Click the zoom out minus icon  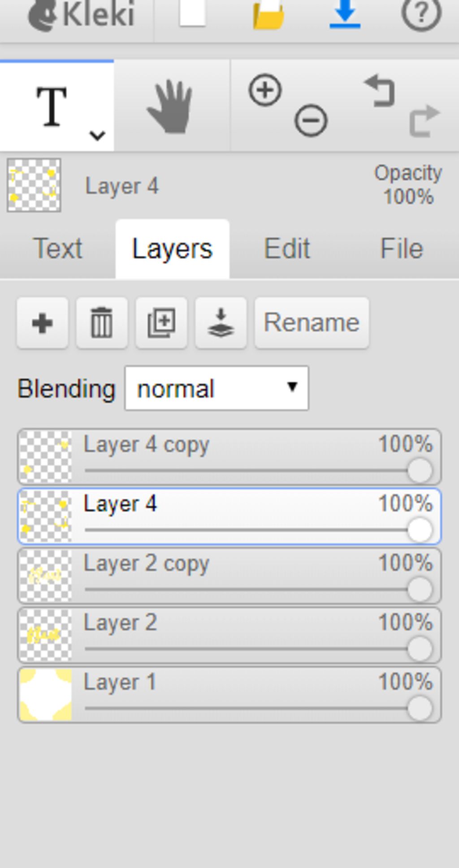pos(311,120)
